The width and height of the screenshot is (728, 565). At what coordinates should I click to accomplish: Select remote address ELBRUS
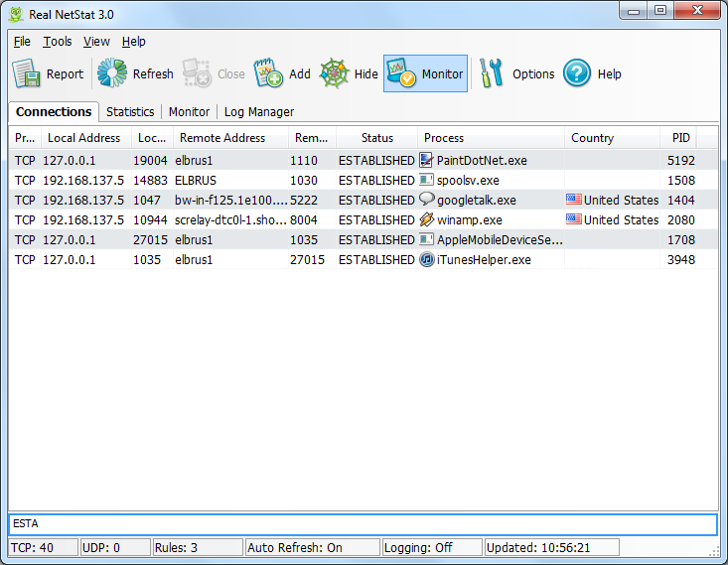(196, 180)
